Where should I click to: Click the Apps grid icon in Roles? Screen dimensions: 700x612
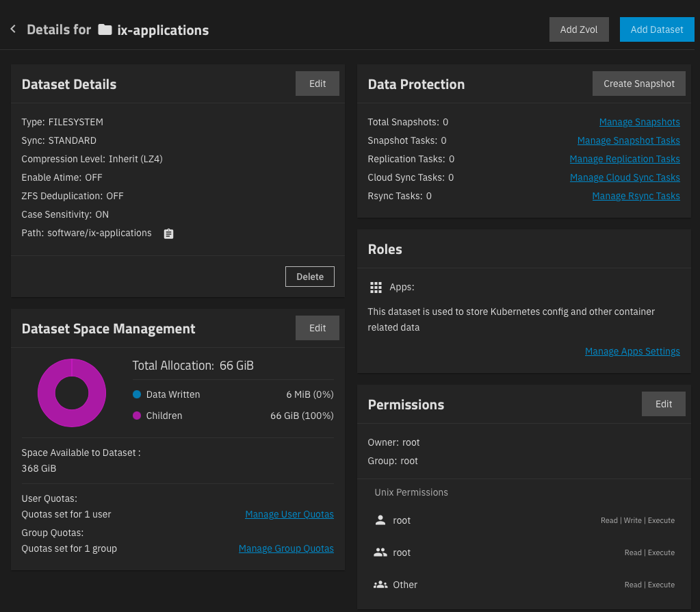(376, 288)
